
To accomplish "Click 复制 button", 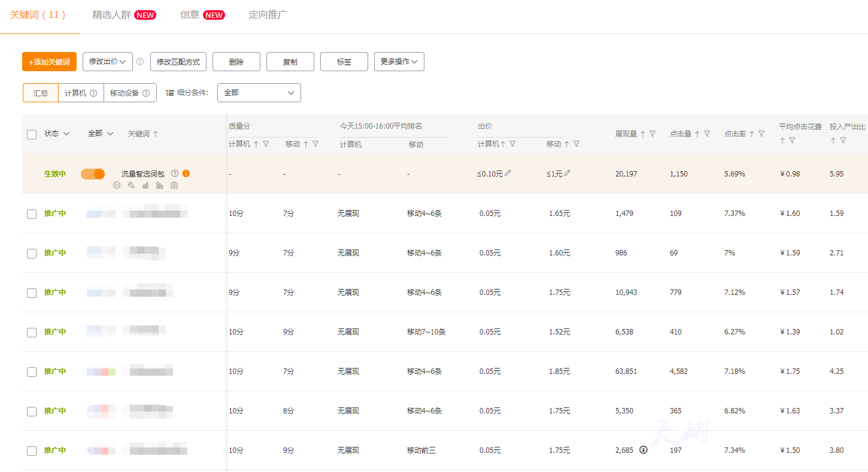I will point(290,62).
